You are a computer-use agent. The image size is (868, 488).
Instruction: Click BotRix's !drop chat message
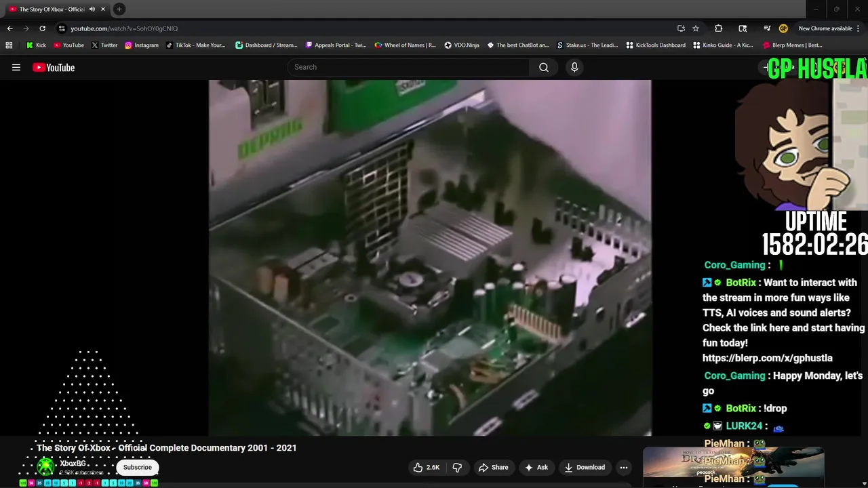coord(745,408)
